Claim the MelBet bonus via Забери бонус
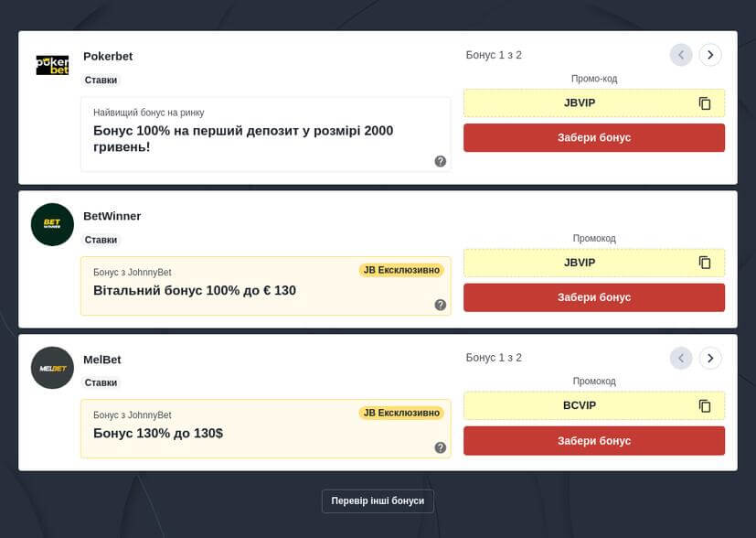The width and height of the screenshot is (756, 538). [594, 441]
